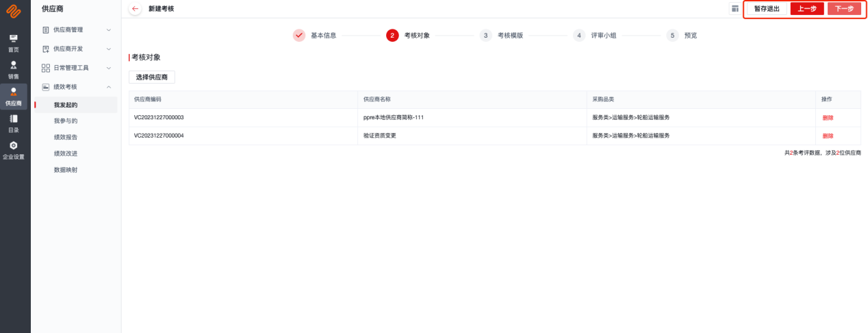Screen dimensions: 868x333
Task: Click the 供应商编码 column header
Action: click(x=147, y=99)
